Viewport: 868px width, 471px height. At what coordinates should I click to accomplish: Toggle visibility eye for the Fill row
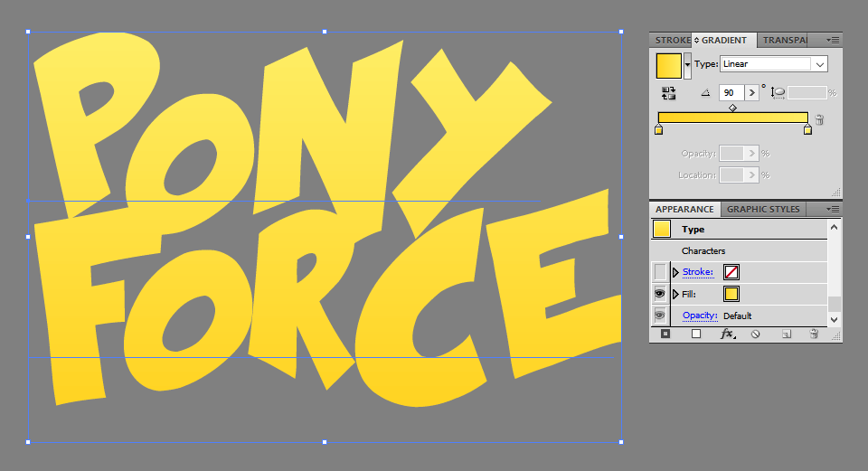pos(660,294)
